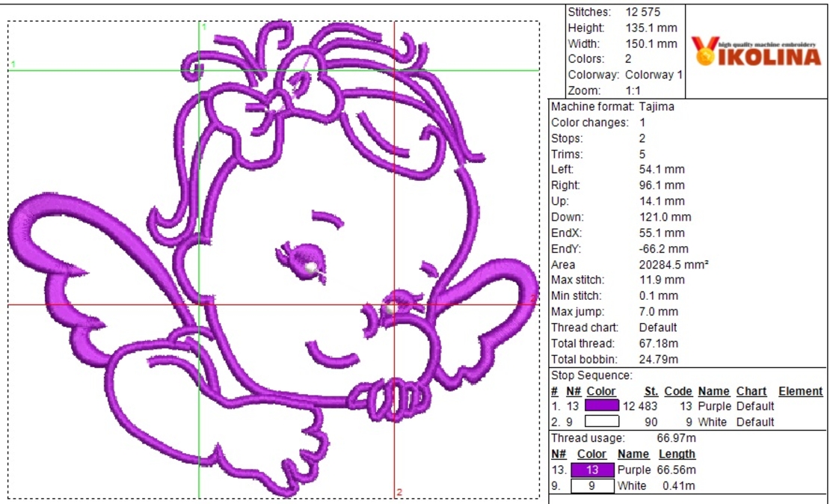830x504 pixels.
Task: Click the Zoom value 1:1
Action: pyautogui.click(x=633, y=90)
